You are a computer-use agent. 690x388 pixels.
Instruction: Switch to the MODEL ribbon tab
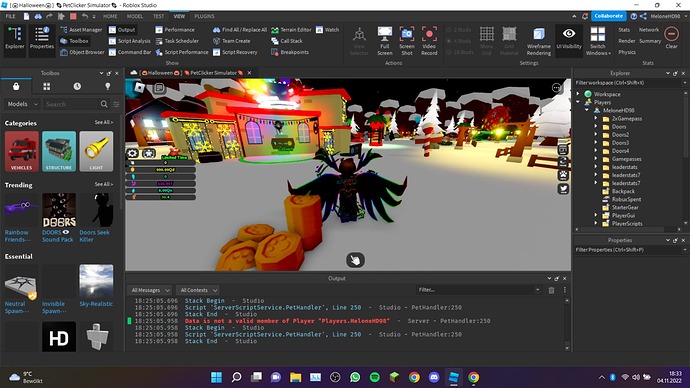coord(135,16)
